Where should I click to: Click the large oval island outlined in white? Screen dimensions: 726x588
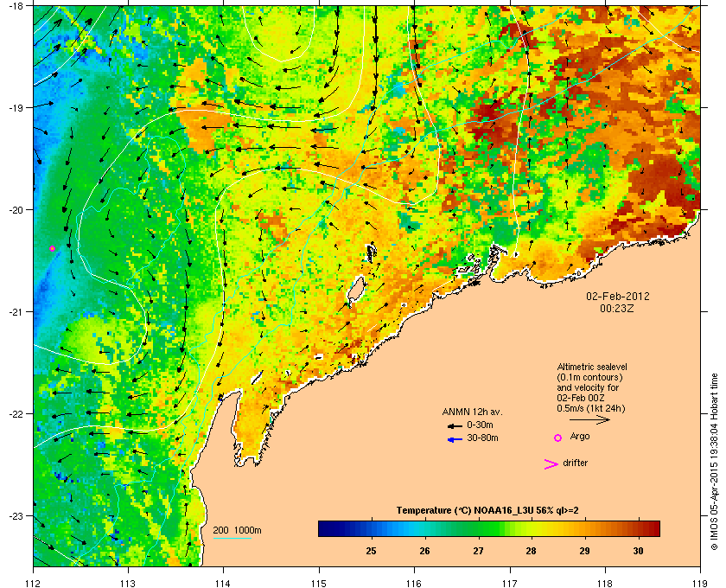pyautogui.click(x=355, y=289)
